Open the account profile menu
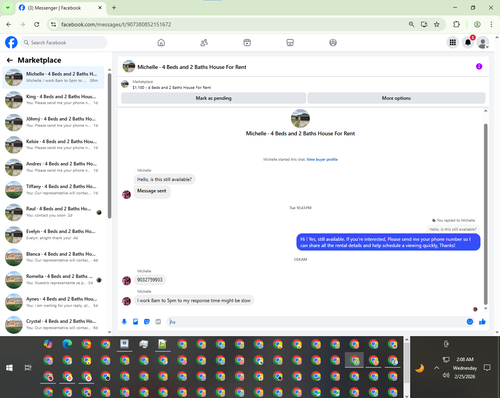Screen dimensions: 500x398 [x=483, y=43]
